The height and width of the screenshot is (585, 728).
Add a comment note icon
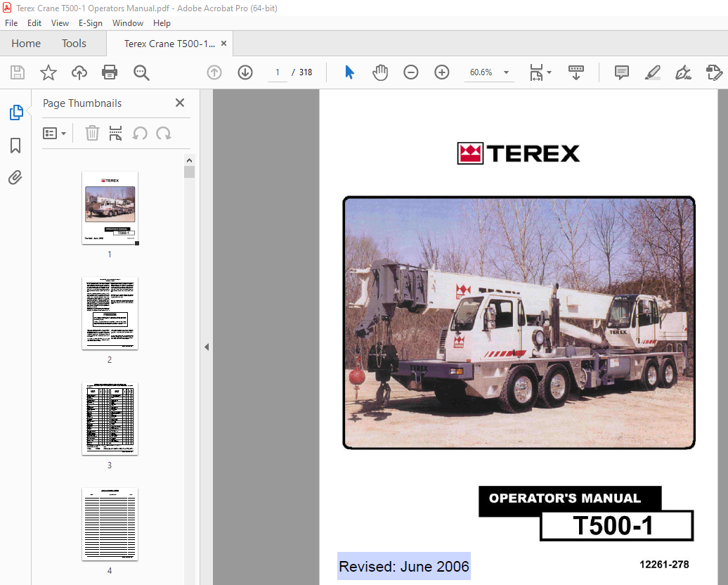[x=622, y=72]
